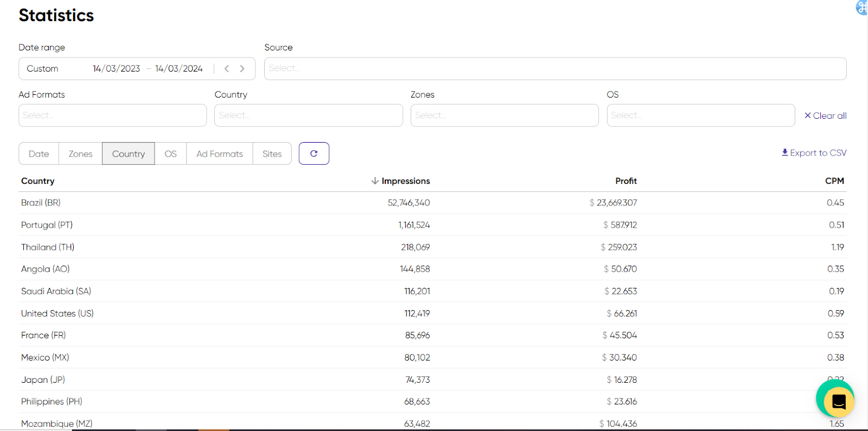868x431 pixels.
Task: Click Export to CSV download link
Action: (x=814, y=153)
